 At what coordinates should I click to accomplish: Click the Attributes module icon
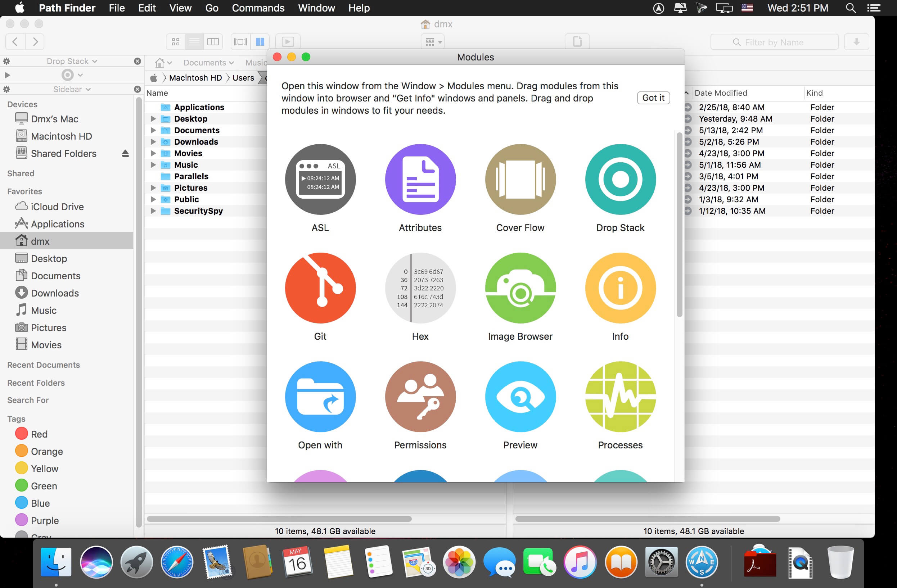tap(420, 179)
